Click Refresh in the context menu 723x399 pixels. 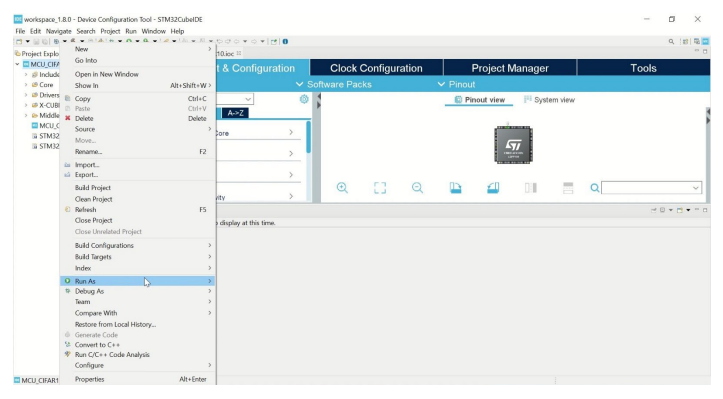pyautogui.click(x=138, y=209)
